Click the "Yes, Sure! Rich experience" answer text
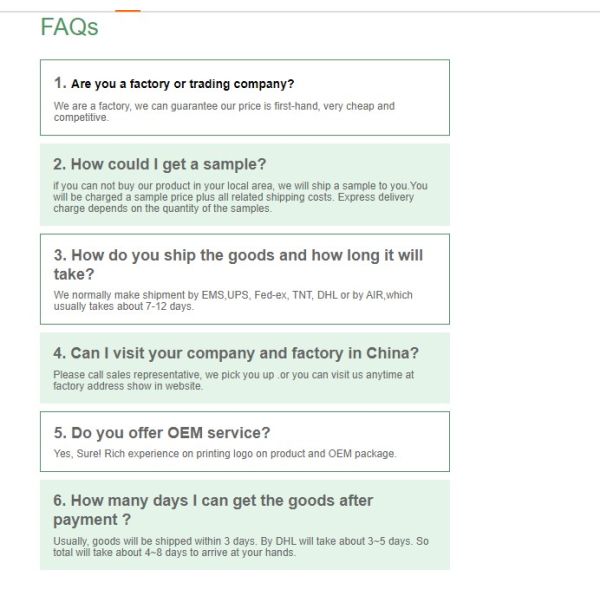Image resolution: width=600 pixels, height=600 pixels. tap(225, 454)
